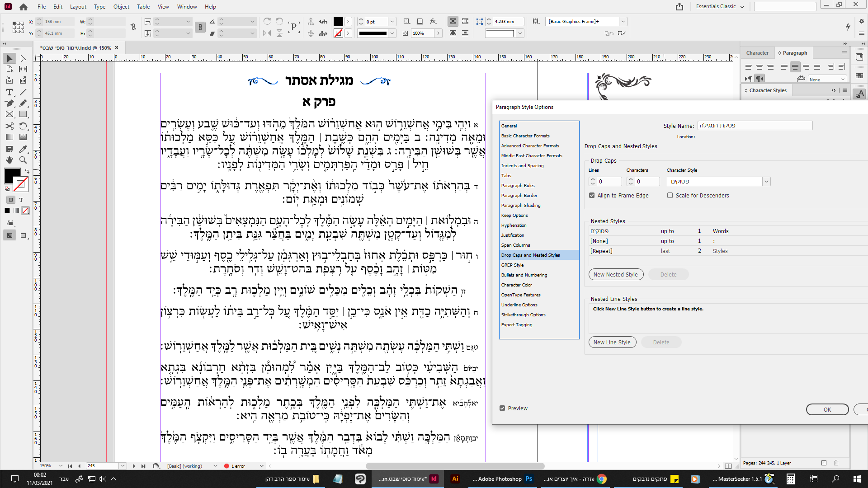Select the Type tool
The image size is (868, 488).
click(9, 92)
